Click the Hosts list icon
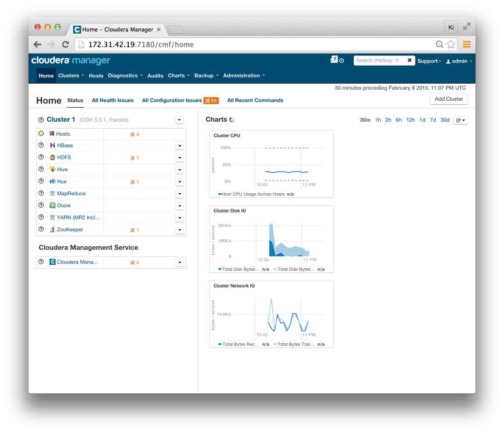This screenshot has height=433, width=504. [52, 133]
